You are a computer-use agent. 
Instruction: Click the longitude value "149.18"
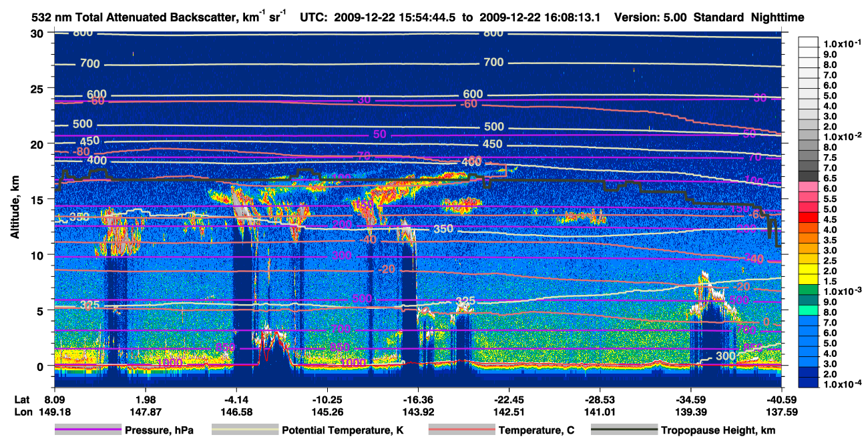54,412
